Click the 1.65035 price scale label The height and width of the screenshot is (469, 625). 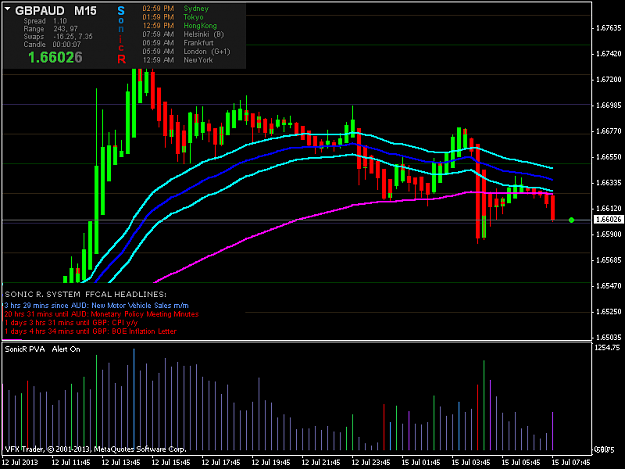coord(608,337)
